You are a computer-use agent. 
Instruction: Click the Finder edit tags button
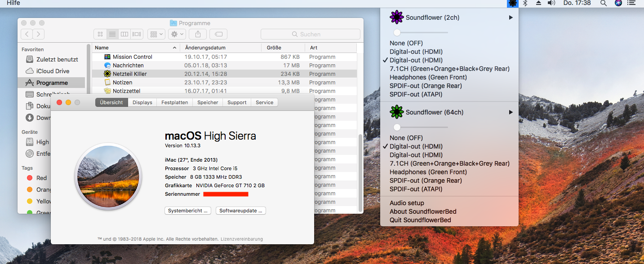tap(218, 34)
